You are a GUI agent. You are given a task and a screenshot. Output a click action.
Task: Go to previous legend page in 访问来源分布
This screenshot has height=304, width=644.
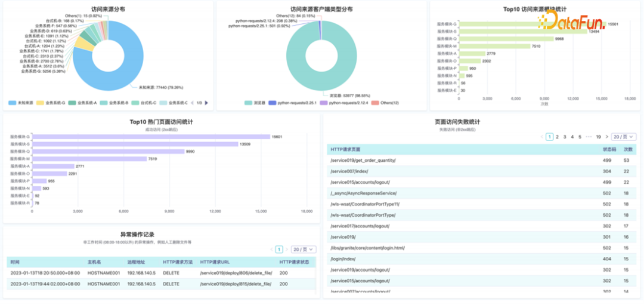click(192, 103)
